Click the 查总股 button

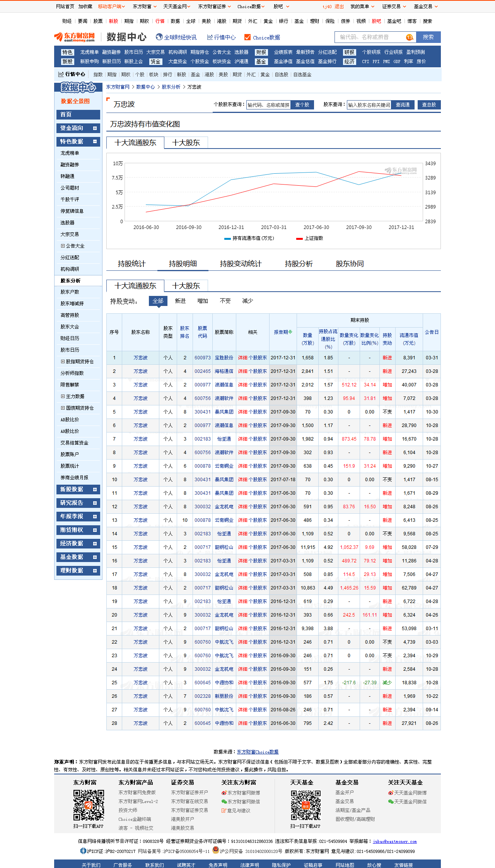[429, 105]
